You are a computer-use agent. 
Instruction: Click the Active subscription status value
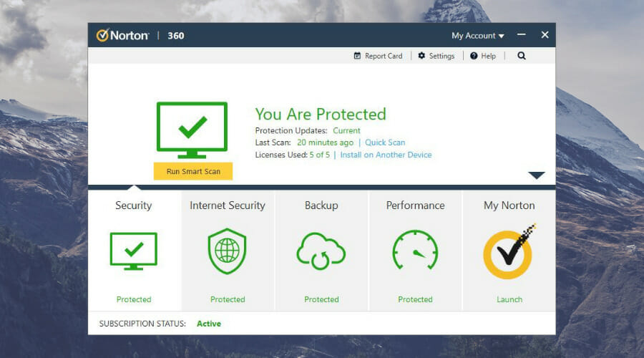click(x=209, y=324)
